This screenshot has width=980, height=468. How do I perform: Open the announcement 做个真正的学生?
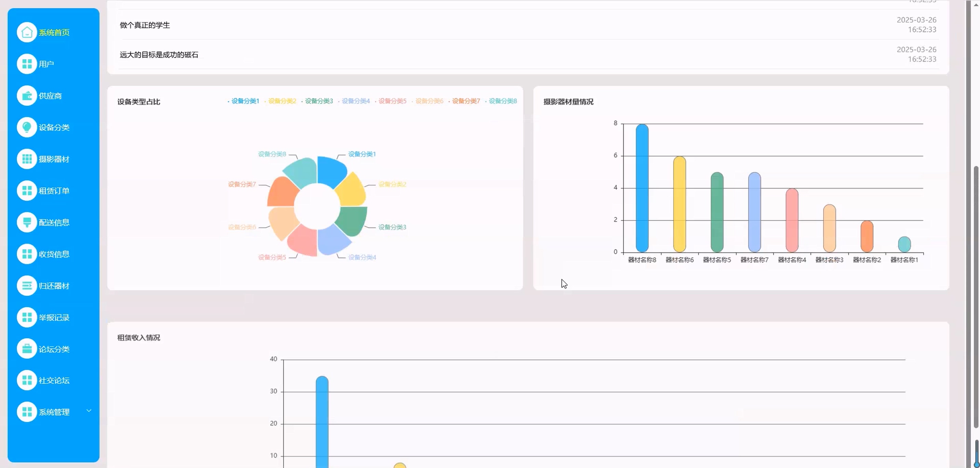click(145, 25)
